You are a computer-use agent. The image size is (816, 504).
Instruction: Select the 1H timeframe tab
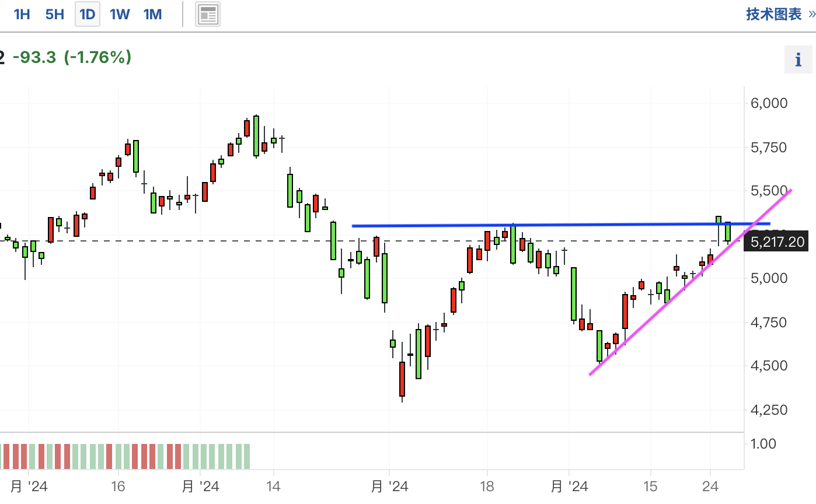coord(22,15)
